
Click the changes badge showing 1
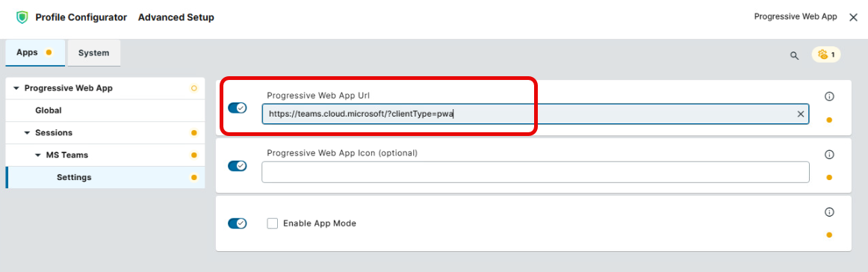tap(826, 55)
